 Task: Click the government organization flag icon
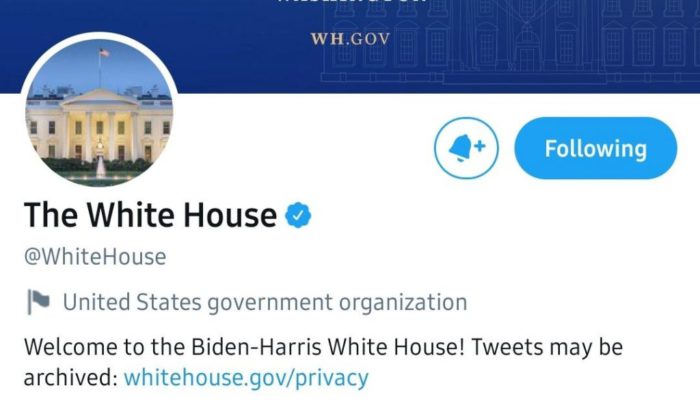click(x=37, y=301)
